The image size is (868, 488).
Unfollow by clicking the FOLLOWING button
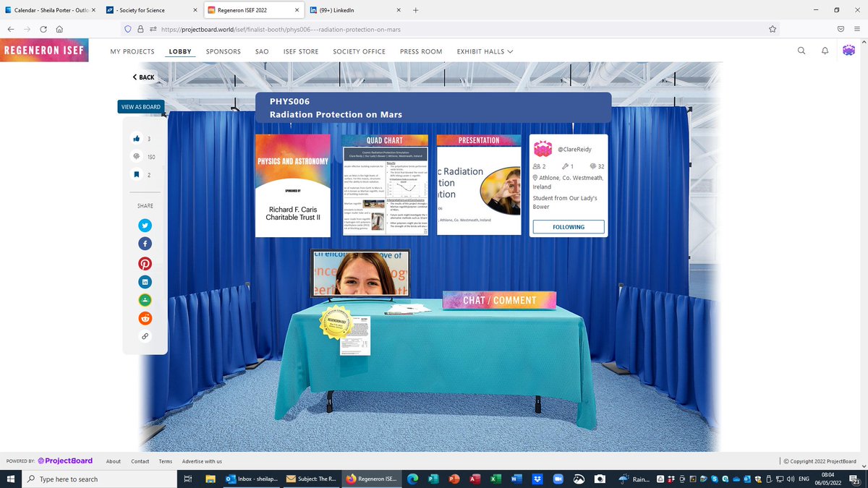click(x=568, y=226)
